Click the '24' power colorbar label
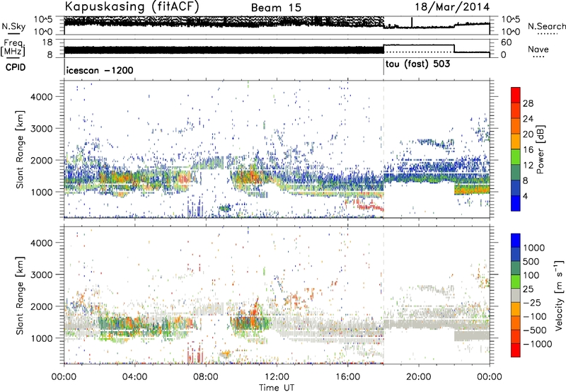 pos(528,119)
